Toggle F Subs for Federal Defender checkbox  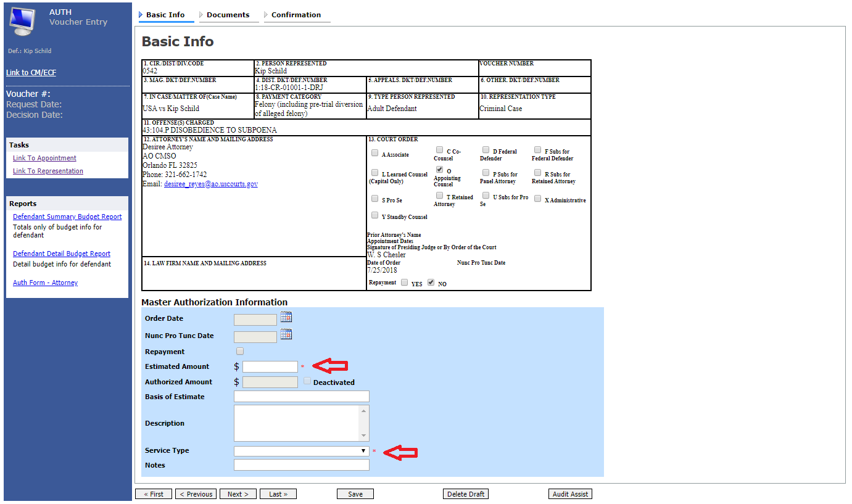(538, 150)
